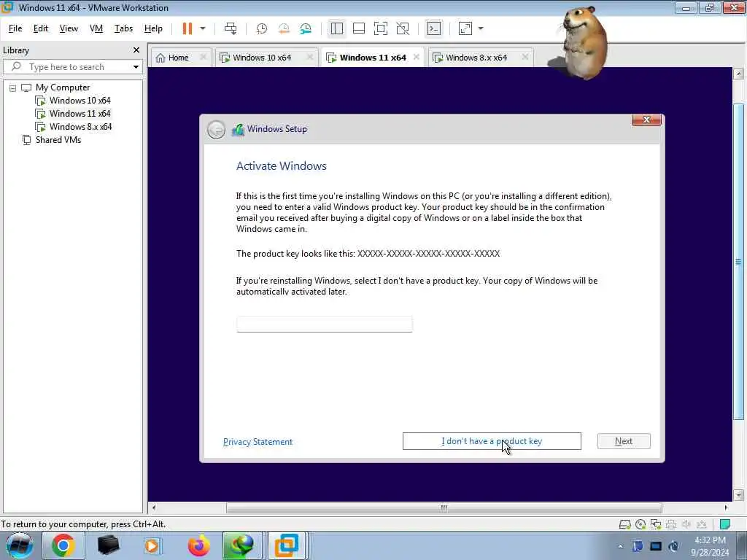
Task: Take a snapshot of this VM
Action: [x=262, y=28]
